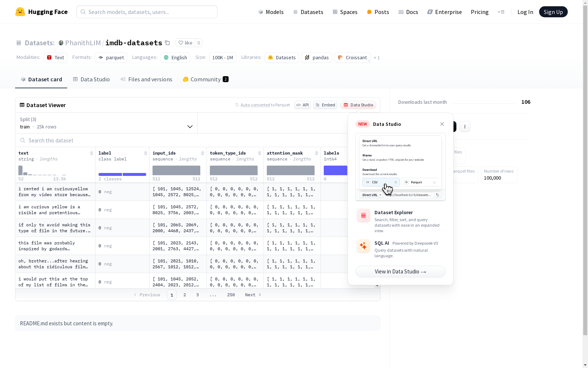Sort by the token_type_ids column arrows
The image size is (588, 368).
[x=259, y=153]
